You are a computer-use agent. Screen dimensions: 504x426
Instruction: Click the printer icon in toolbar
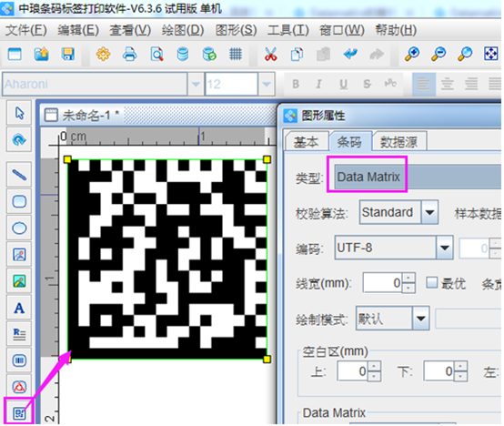point(130,54)
